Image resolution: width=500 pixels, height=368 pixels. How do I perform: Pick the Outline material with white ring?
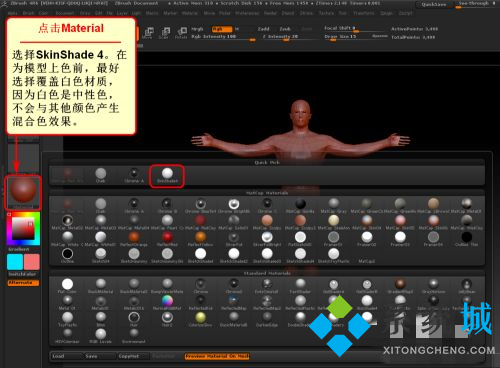pyautogui.click(x=67, y=255)
